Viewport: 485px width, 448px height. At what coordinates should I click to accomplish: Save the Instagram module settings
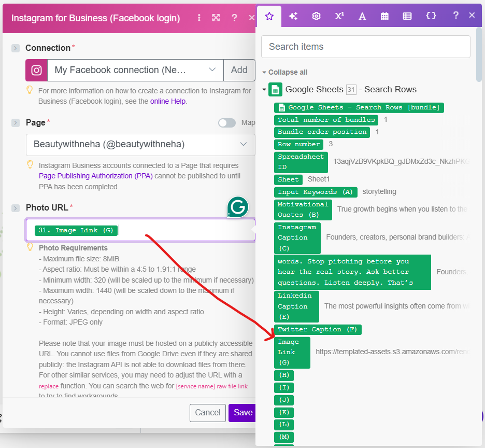tap(243, 413)
